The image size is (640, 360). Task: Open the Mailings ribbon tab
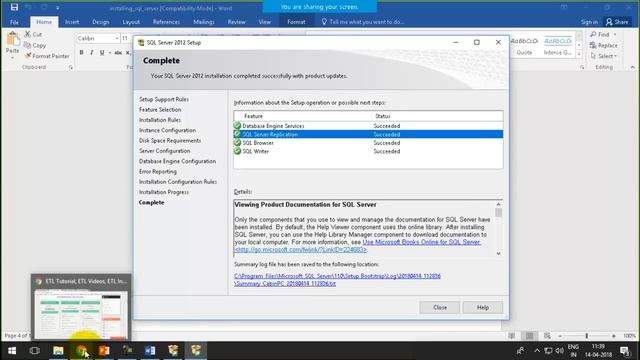pyautogui.click(x=204, y=22)
